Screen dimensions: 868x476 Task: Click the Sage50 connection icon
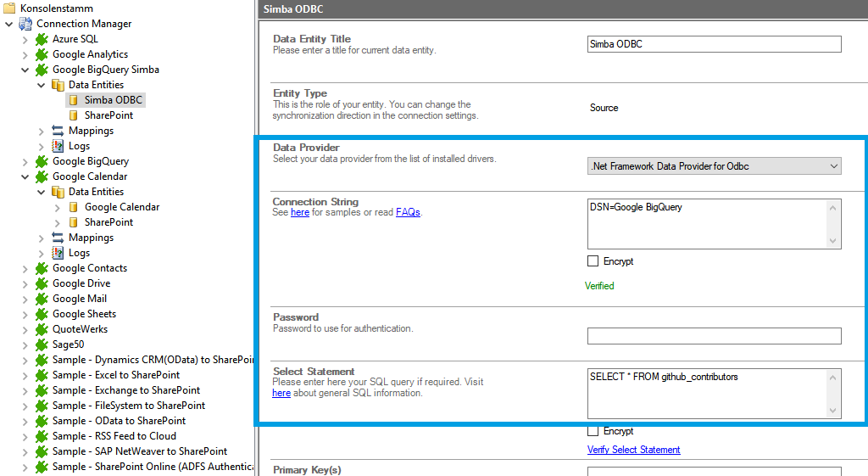point(42,344)
